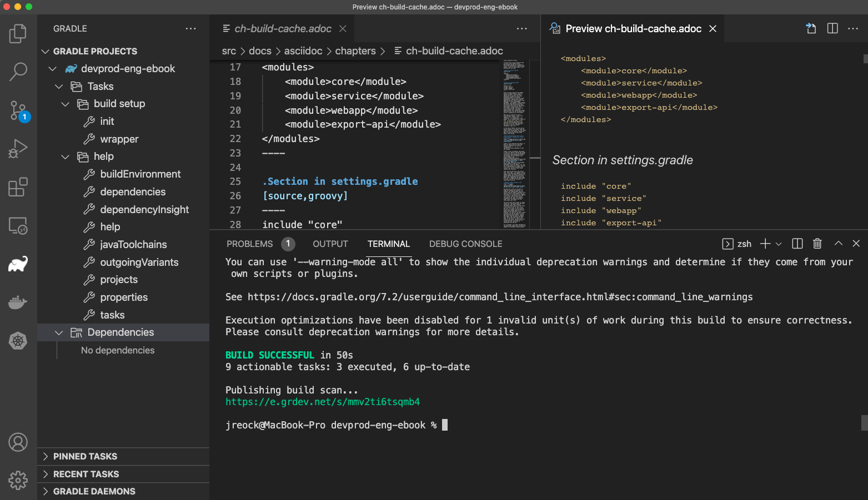868x500 pixels.
Task: Open the Gradle elephant view in activity bar
Action: pos(18,264)
